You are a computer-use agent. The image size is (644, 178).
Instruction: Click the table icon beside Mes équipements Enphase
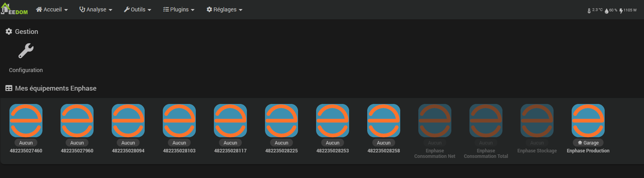coord(9,88)
